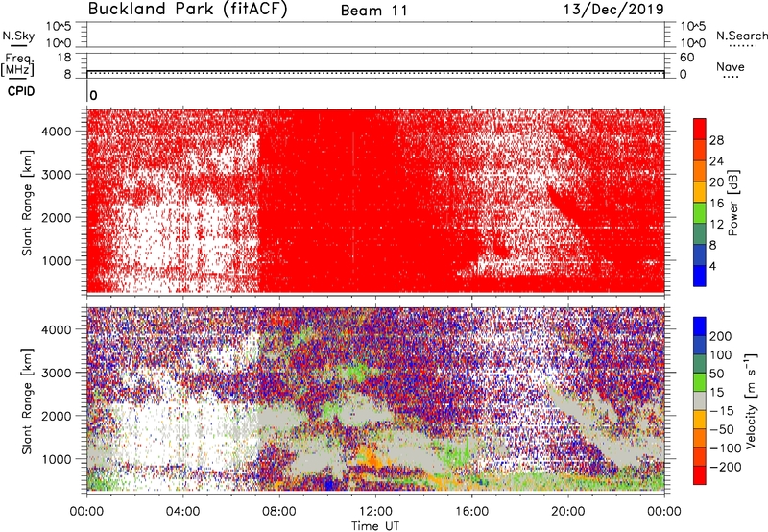Click the velocity panel 'Slant Range [km]' label
The height and width of the screenshot is (532, 768).
(x=27, y=401)
